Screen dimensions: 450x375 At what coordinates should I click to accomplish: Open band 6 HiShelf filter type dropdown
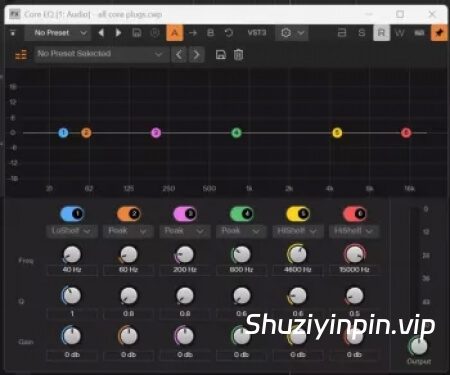point(355,231)
